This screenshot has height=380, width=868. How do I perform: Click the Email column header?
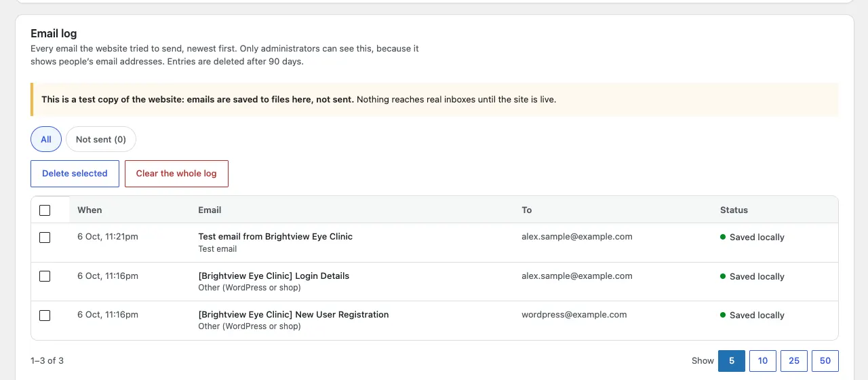(x=210, y=210)
